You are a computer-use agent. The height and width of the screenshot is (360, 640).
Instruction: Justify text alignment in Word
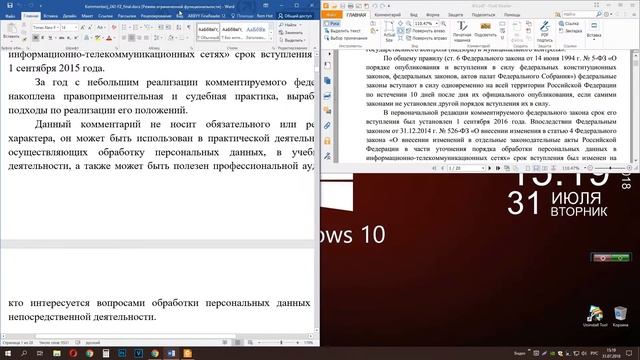click(146, 38)
